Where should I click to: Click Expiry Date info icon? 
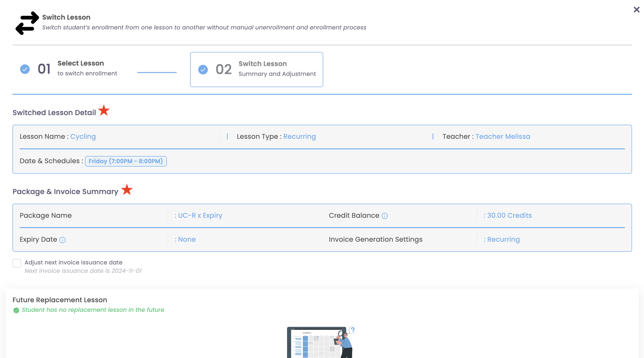[x=62, y=240]
